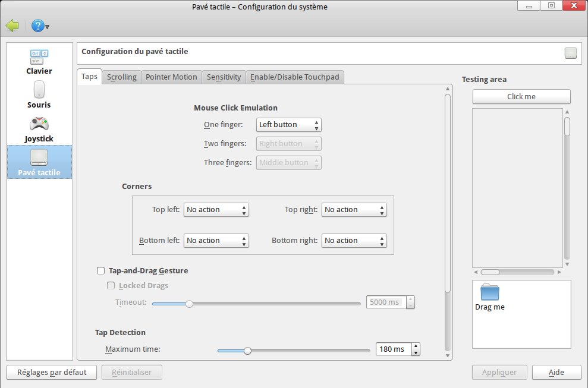Open the blue help question mark icon
This screenshot has height=388, width=588.
(x=38, y=26)
